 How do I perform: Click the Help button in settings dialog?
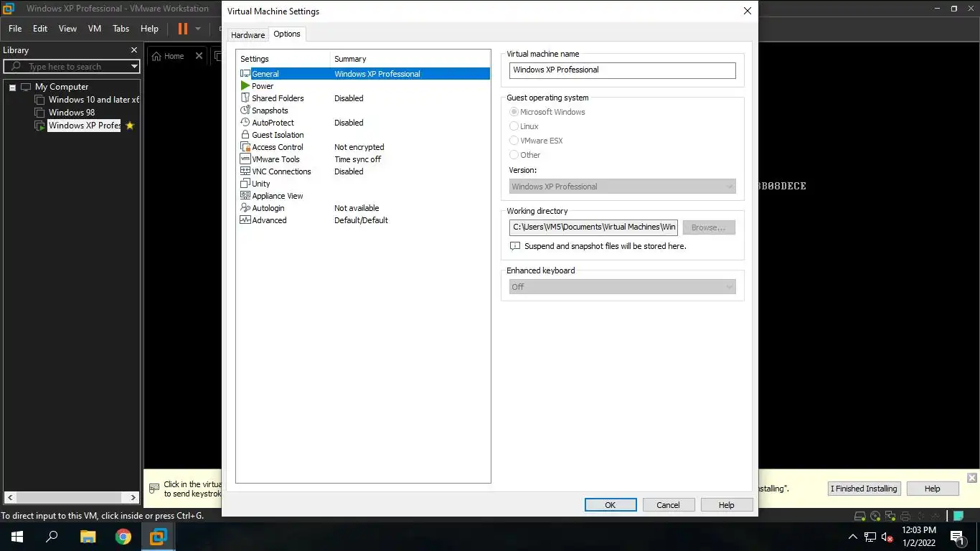727,505
